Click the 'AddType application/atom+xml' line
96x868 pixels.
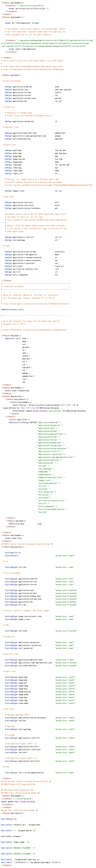(32, 87)
